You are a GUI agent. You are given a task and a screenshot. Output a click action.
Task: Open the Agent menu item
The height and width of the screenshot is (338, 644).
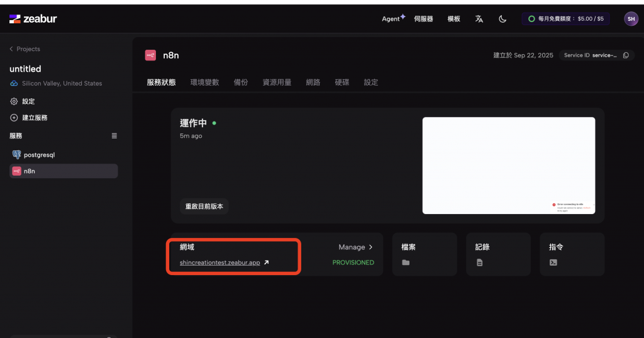tap(394, 18)
